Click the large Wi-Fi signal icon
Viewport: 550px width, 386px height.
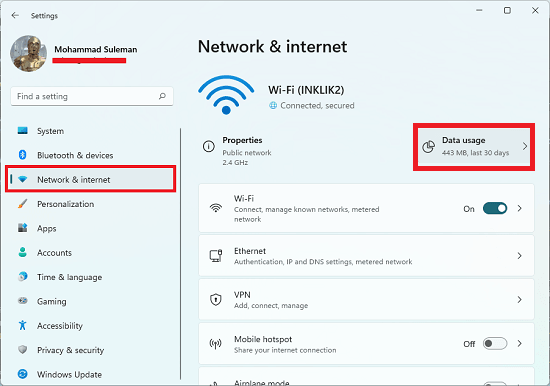(226, 95)
